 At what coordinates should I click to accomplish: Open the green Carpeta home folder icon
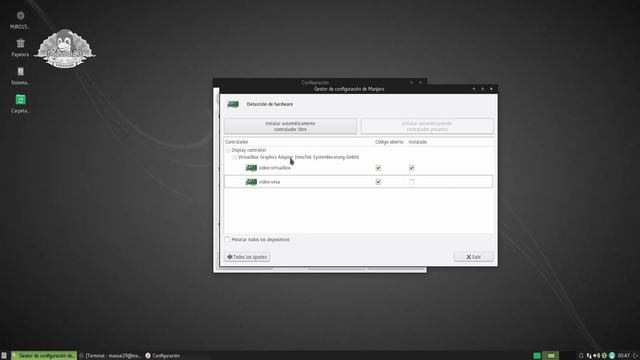[x=20, y=100]
